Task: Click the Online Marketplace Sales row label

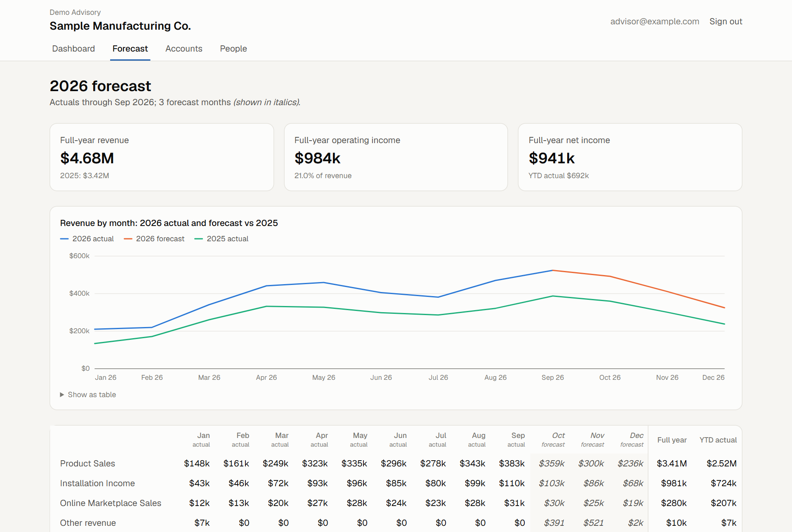Action: (111, 503)
